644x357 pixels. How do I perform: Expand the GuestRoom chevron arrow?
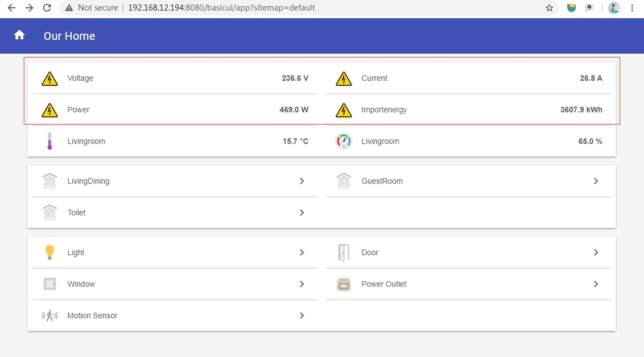coord(596,181)
